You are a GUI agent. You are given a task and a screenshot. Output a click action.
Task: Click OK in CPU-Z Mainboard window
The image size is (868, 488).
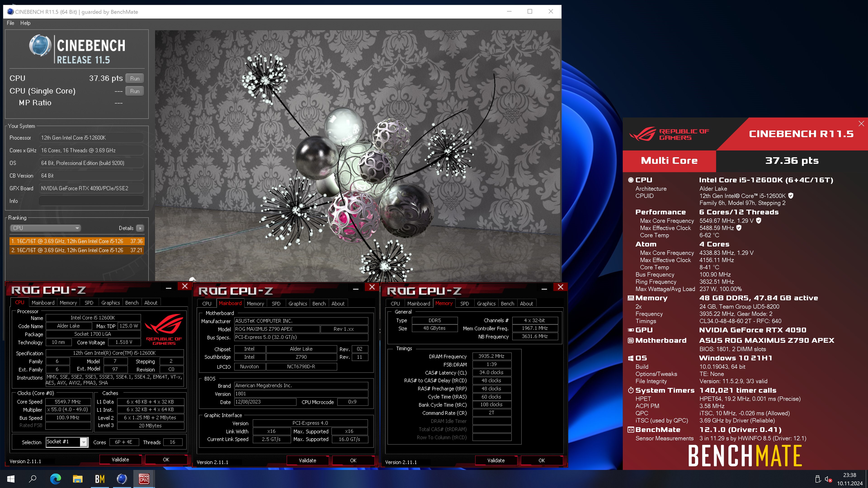[353, 460]
